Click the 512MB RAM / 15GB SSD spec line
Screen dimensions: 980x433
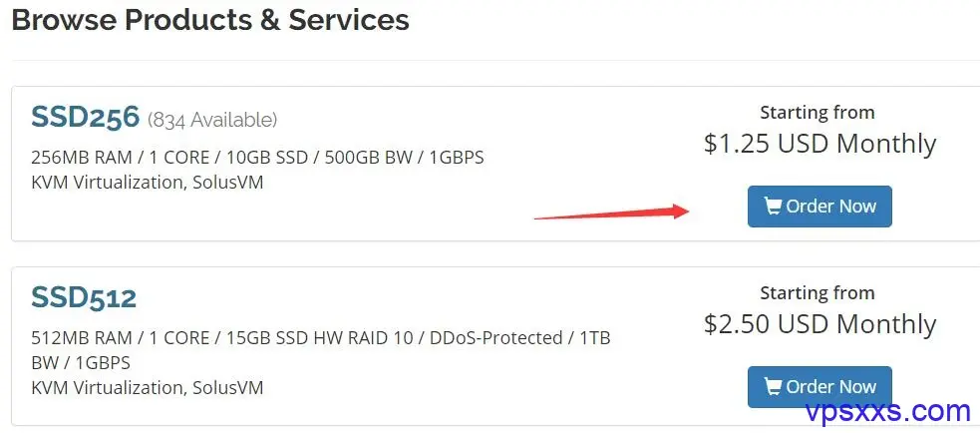coord(321,338)
